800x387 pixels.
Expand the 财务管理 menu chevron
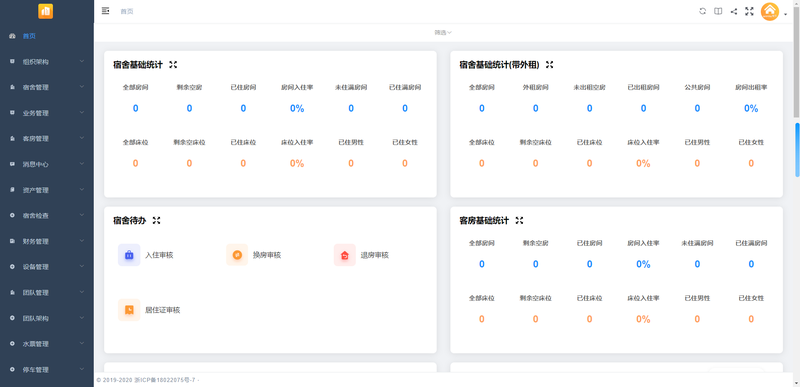pyautogui.click(x=82, y=241)
